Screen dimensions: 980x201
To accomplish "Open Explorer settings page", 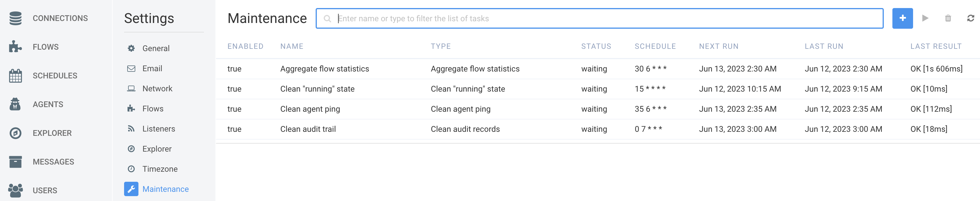I will (x=157, y=149).
